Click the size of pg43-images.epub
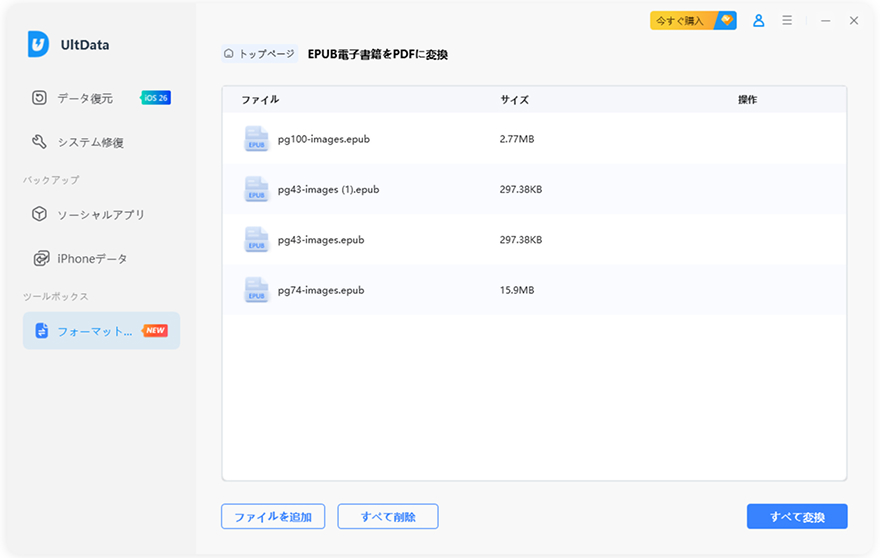The image size is (880, 558). (521, 240)
